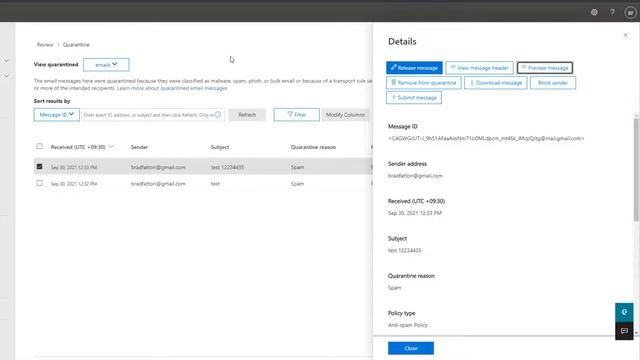Uncheck the 'test 12234435' row checkbox

click(x=40, y=167)
